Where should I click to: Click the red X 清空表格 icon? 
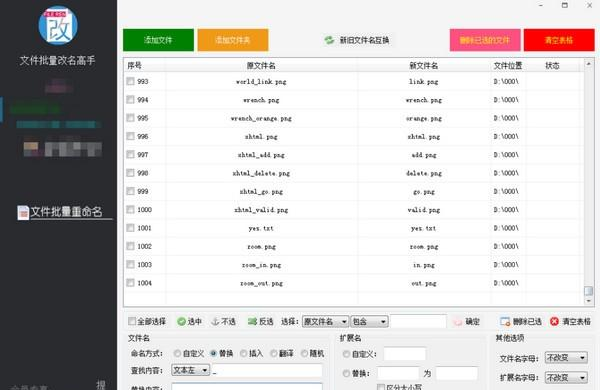tap(554, 321)
